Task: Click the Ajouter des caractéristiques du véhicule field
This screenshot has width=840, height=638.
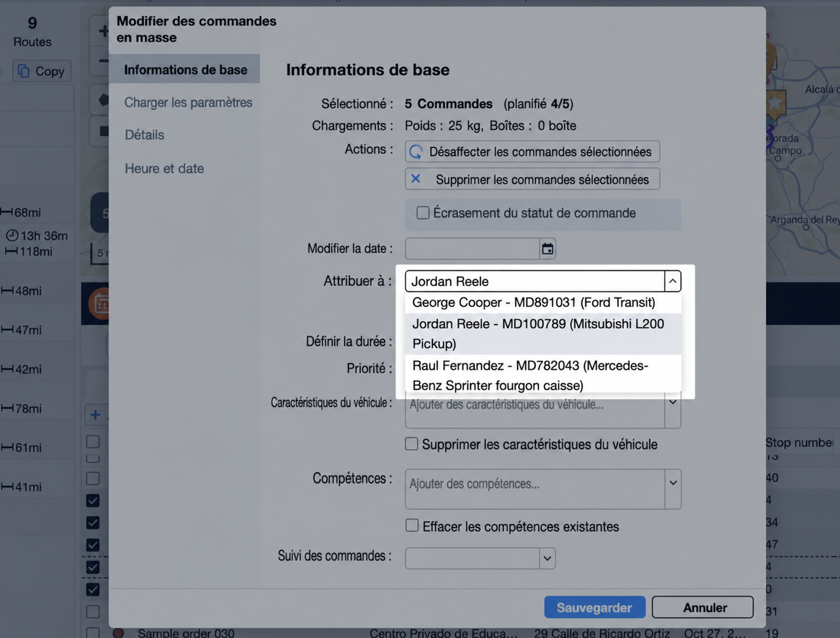Action: click(535, 410)
